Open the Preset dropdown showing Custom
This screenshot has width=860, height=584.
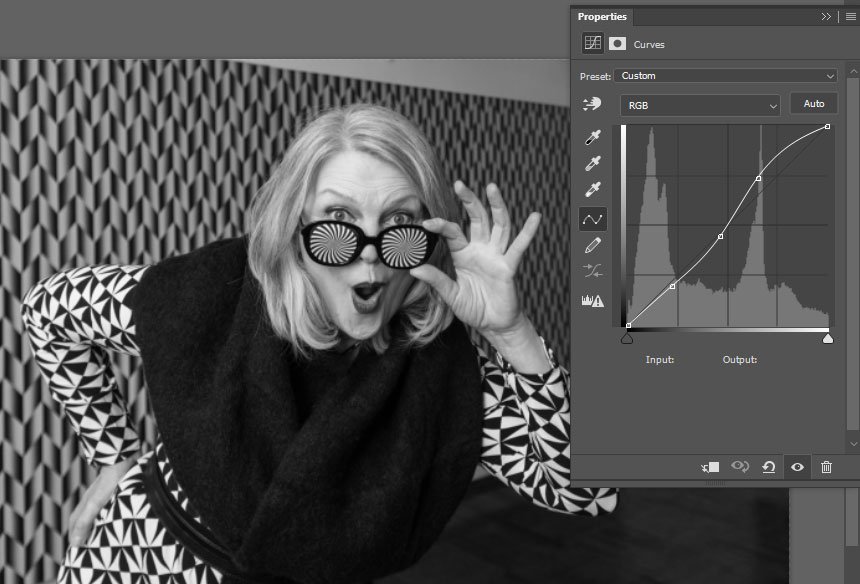point(725,75)
